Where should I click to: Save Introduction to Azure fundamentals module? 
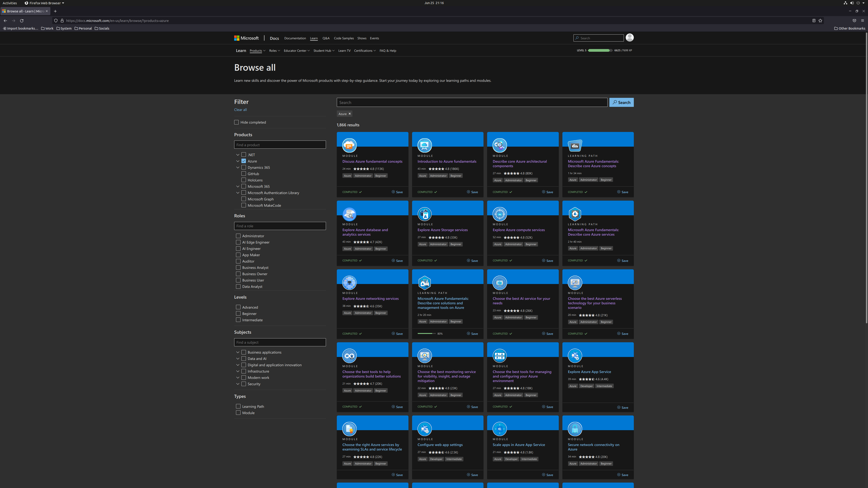click(472, 192)
